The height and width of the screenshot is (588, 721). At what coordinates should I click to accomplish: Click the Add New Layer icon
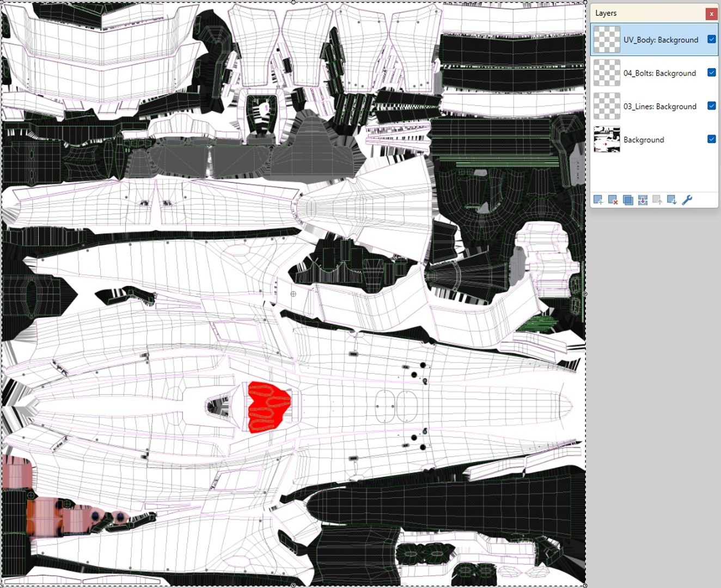click(x=598, y=200)
